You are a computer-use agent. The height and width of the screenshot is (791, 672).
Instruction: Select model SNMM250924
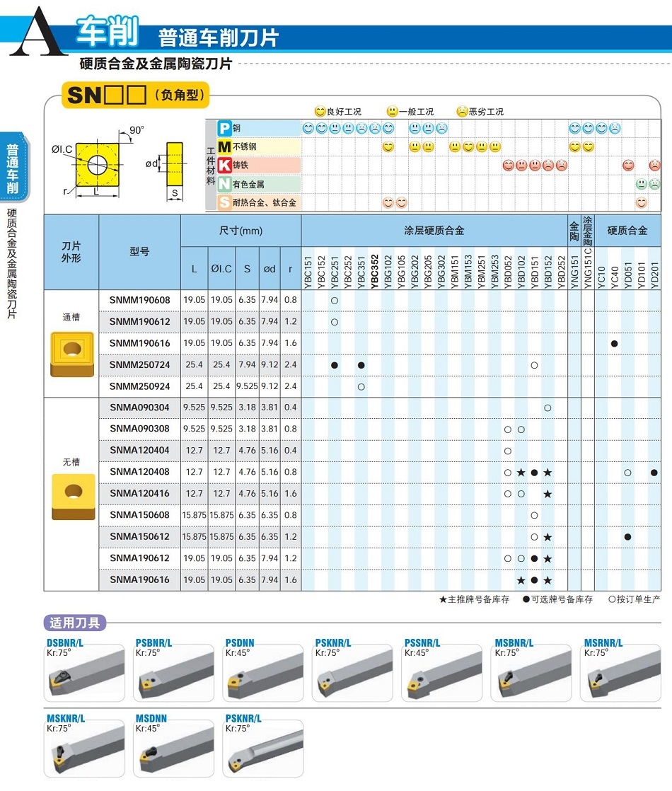[140, 386]
